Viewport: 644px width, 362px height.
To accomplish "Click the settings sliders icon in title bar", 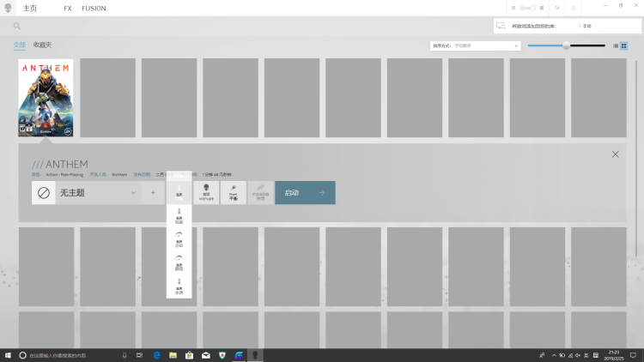I will [x=557, y=8].
